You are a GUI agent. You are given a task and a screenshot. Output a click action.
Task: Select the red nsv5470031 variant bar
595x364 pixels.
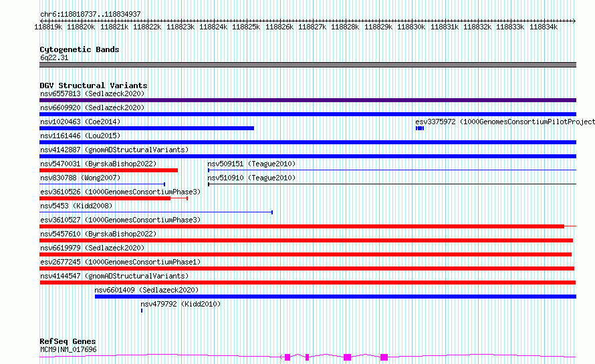coord(108,170)
